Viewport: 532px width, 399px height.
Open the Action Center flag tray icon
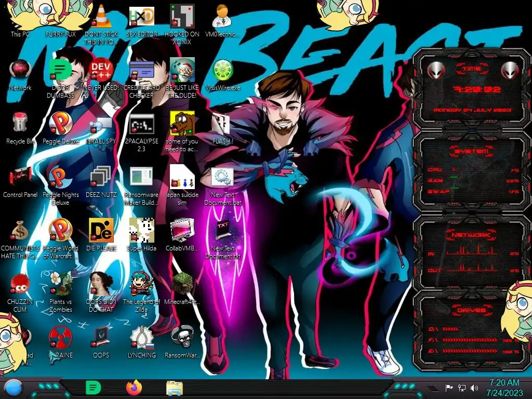tap(449, 388)
